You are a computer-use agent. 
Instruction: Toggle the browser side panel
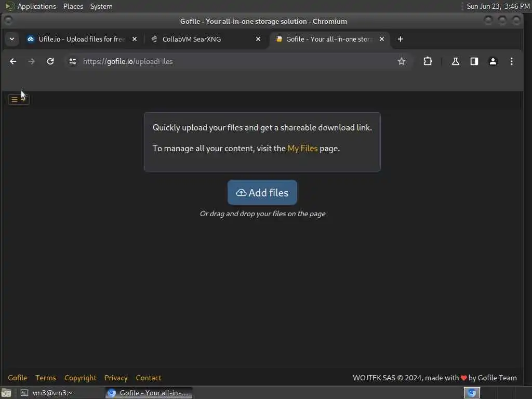[474, 61]
